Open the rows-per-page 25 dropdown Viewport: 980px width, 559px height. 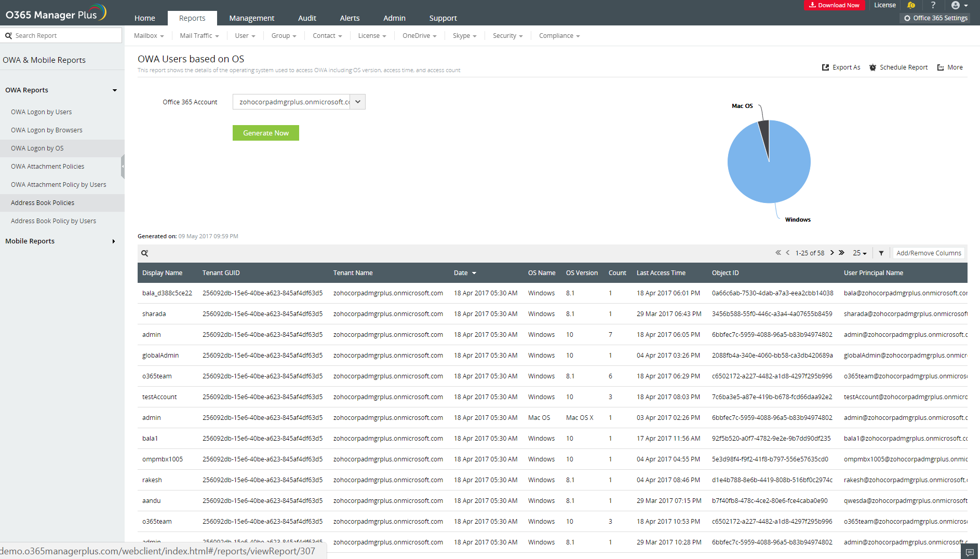coord(860,253)
